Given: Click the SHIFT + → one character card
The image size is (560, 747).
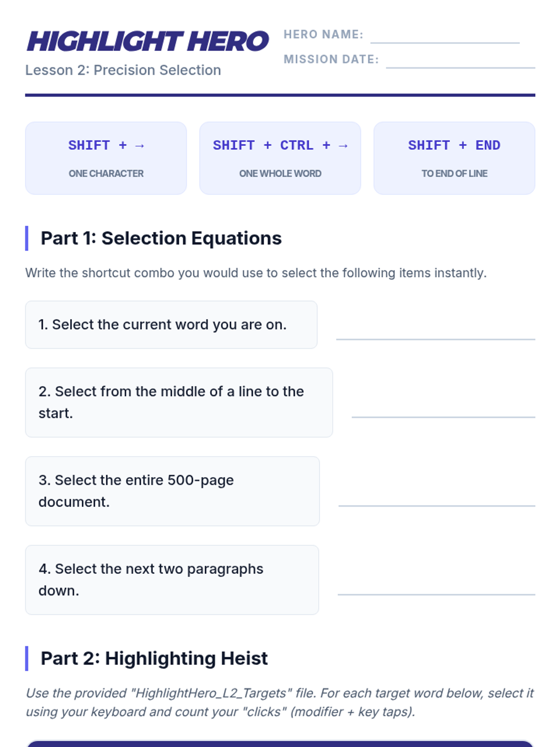Looking at the screenshot, I should click(x=106, y=158).
